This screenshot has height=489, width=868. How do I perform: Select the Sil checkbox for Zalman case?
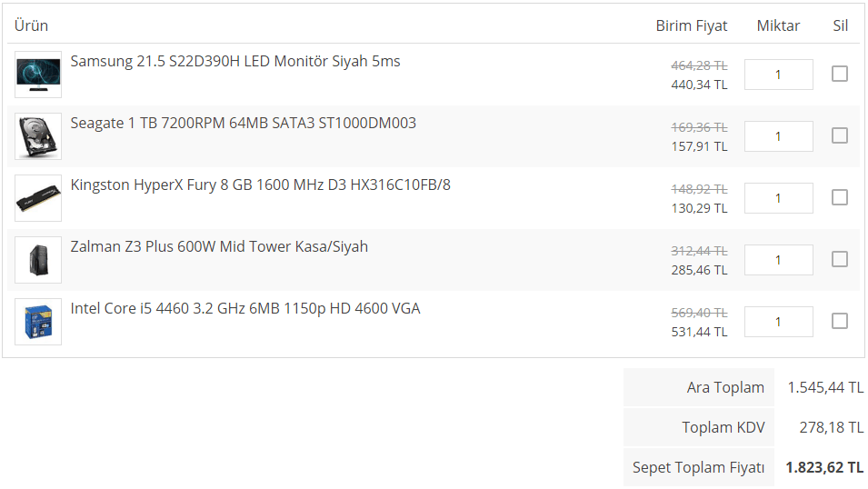(x=840, y=259)
